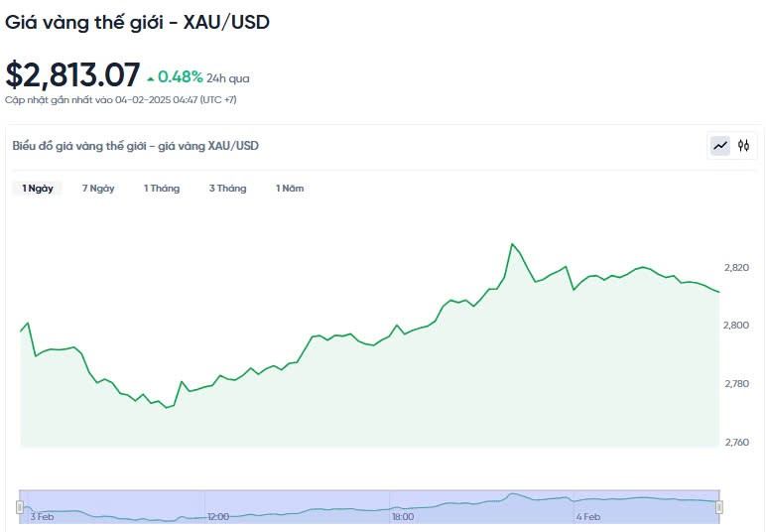
Task: Click the 2,760 y-axis label
Action: (737, 443)
